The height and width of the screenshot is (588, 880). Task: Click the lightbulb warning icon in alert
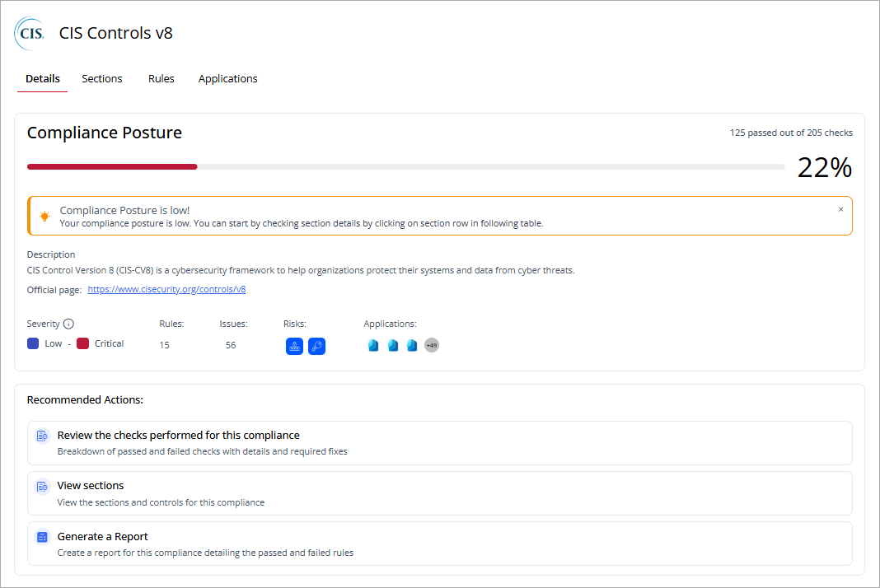(x=44, y=216)
